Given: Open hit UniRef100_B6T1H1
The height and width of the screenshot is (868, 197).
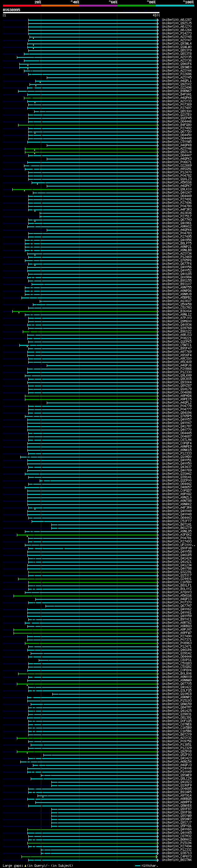Looking at the screenshot, I should pos(177,524).
